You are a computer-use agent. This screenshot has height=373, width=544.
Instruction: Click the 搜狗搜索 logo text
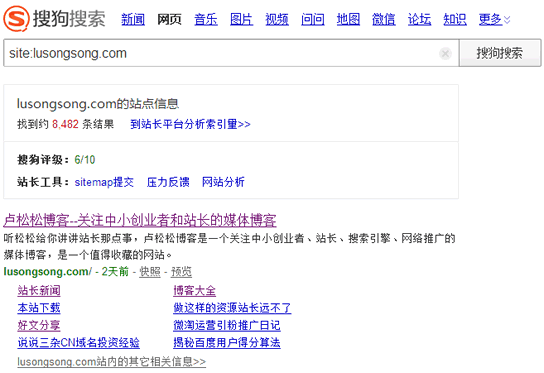pyautogui.click(x=69, y=19)
